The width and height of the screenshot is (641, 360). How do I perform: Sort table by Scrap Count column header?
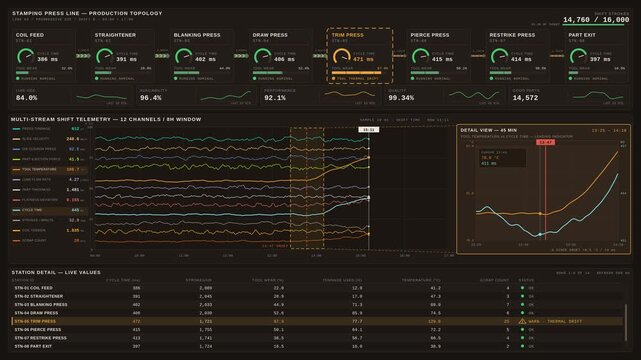494,280
